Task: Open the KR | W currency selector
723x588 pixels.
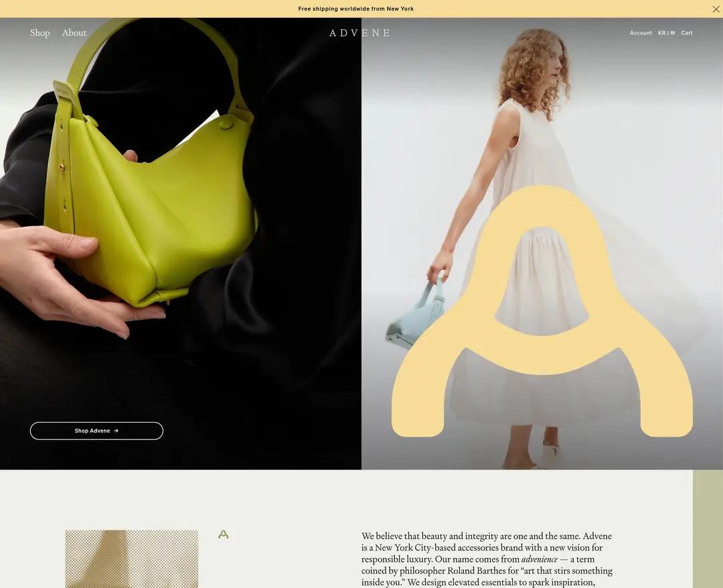Action: click(x=666, y=33)
